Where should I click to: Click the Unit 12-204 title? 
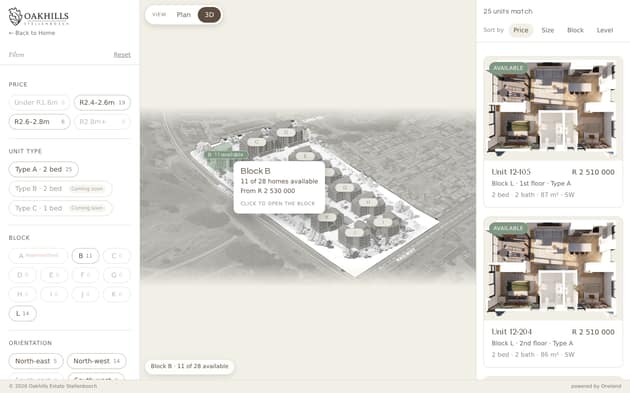point(511,332)
